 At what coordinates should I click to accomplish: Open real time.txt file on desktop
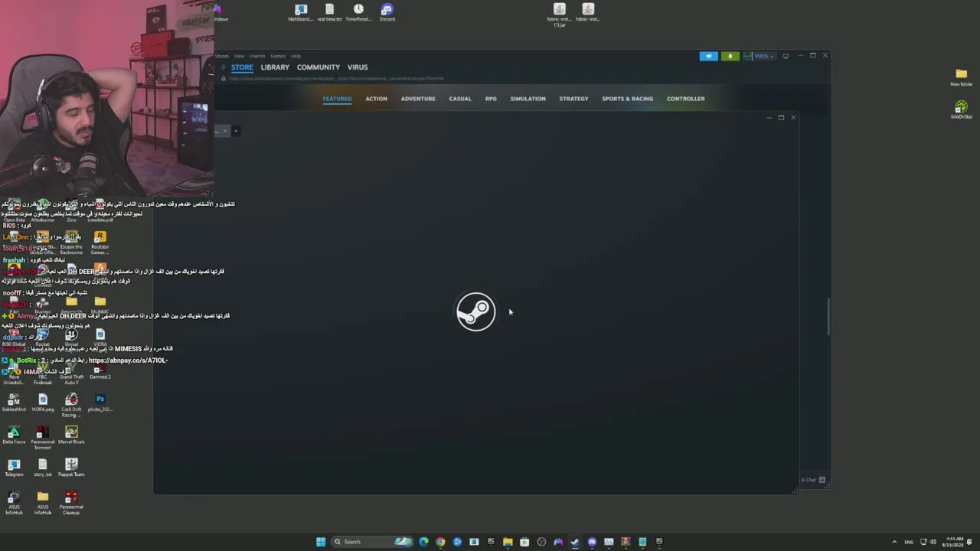329,12
